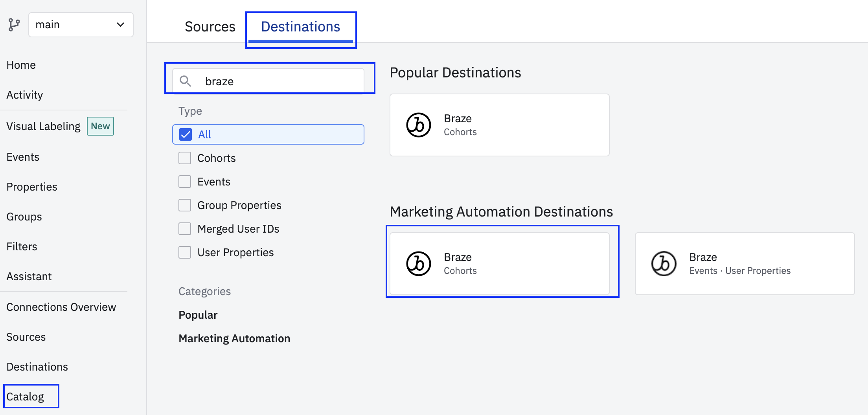Open Sources in the left sidebar

click(26, 337)
